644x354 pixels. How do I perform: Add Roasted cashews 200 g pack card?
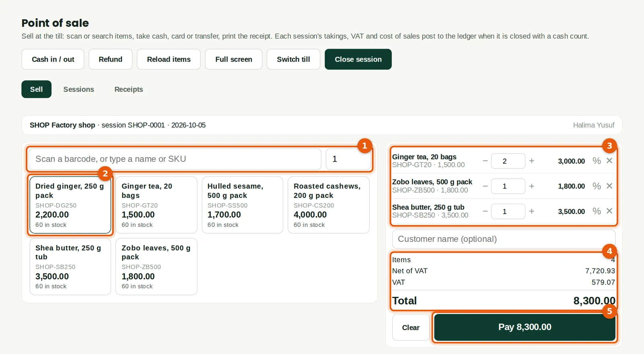pos(328,205)
